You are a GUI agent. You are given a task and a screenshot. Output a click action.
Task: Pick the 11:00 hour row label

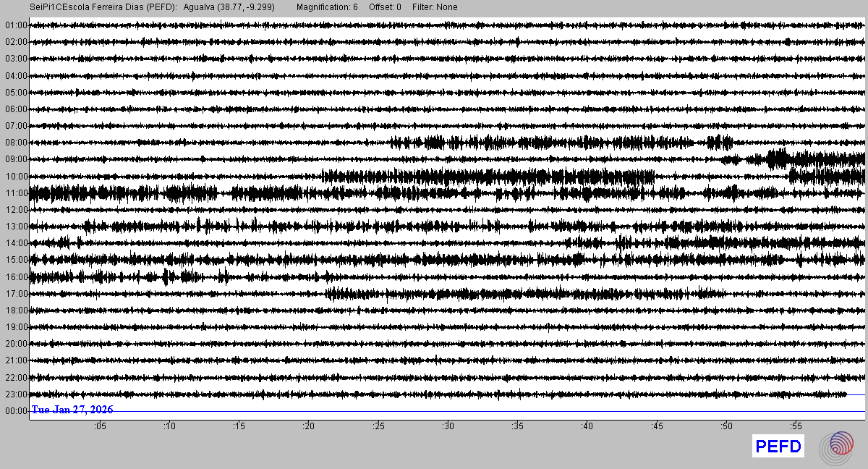click(x=15, y=193)
